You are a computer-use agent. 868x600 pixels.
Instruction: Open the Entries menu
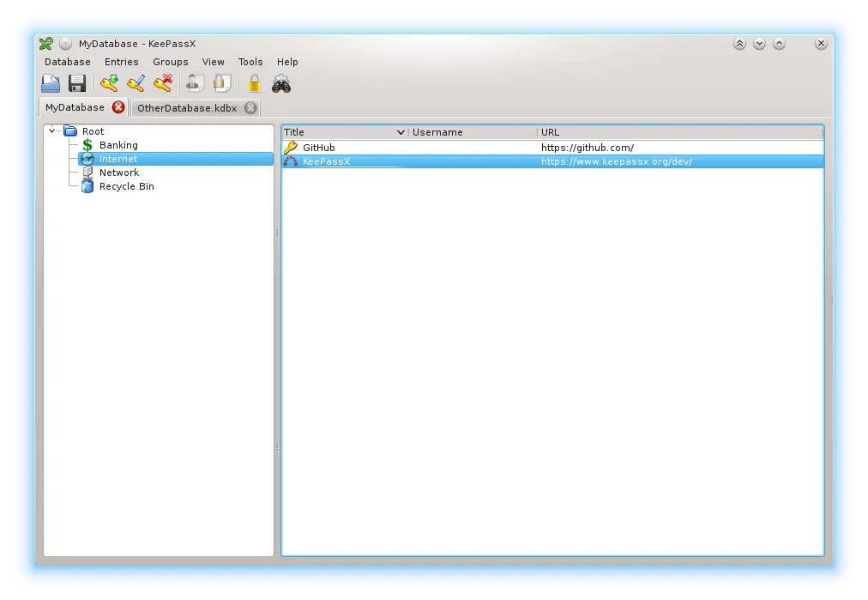click(121, 62)
